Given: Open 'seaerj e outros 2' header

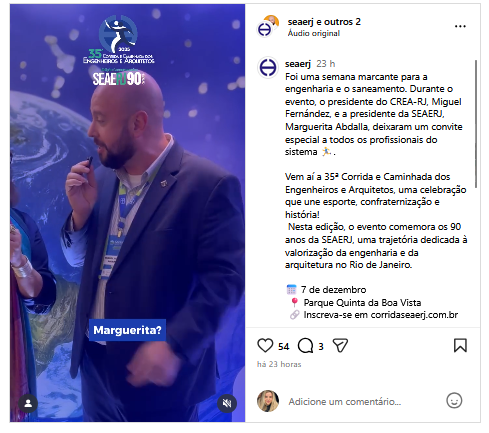Looking at the screenshot, I should (x=324, y=22).
